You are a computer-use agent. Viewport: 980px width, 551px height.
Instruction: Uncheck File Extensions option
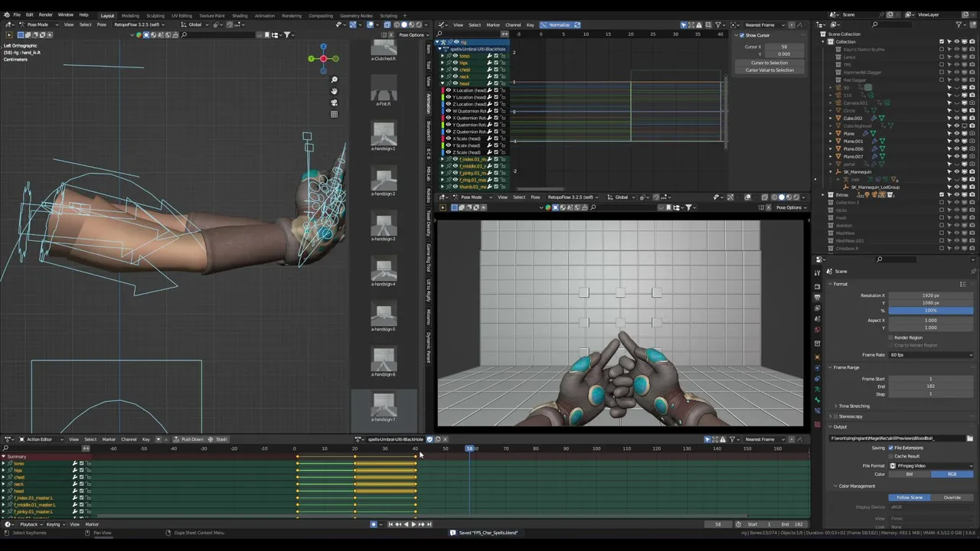[890, 448]
